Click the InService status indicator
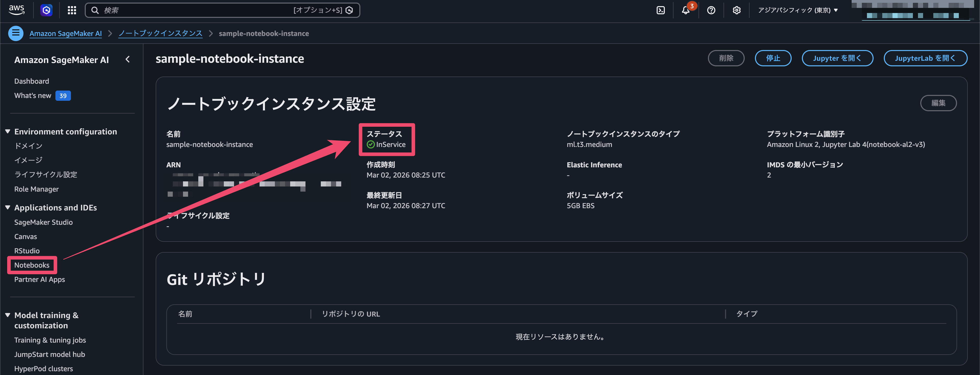Image resolution: width=980 pixels, height=375 pixels. 387,144
